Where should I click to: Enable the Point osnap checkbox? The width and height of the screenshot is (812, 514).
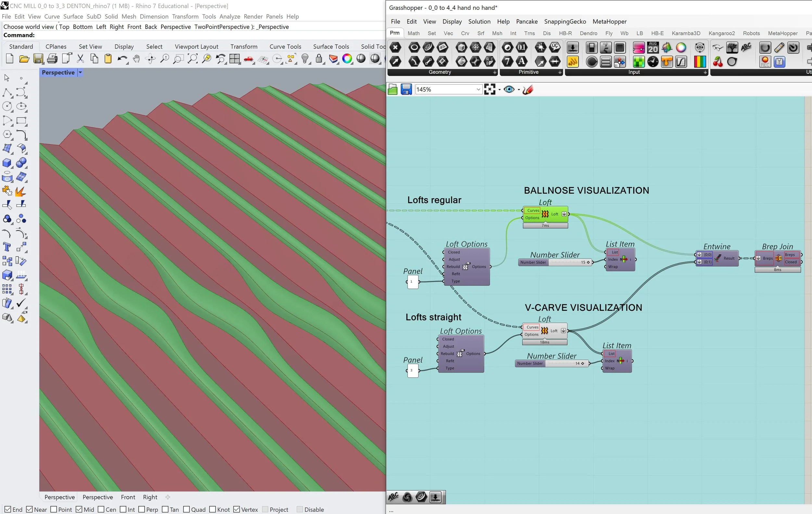coord(54,509)
